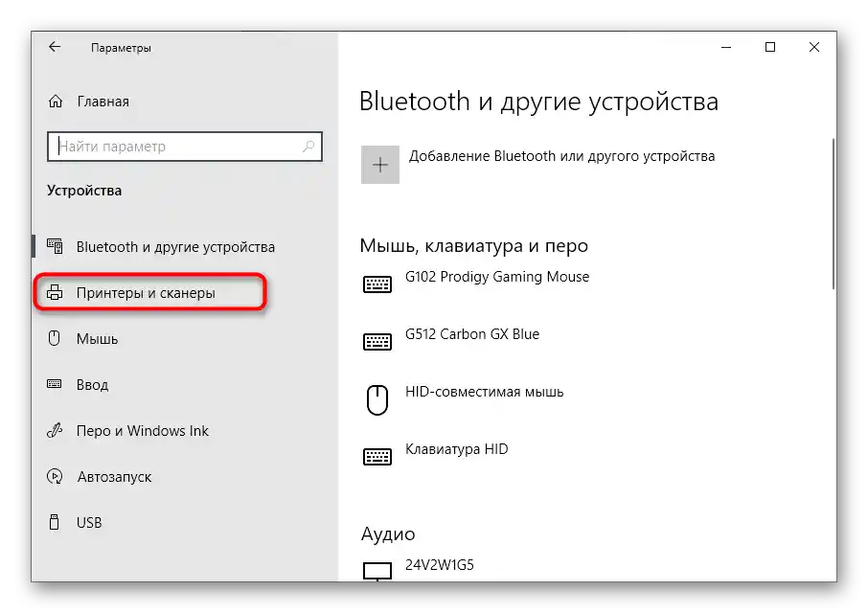Click the printer icon in the sidebar
The width and height of the screenshot is (868, 613).
point(55,292)
